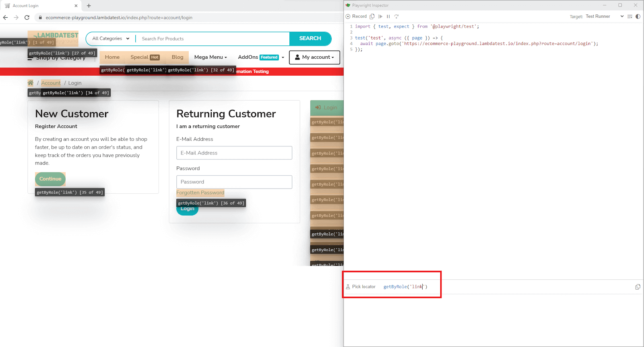Click code line with page.goto URL
Screen dimensions: 644x347
[x=479, y=43]
